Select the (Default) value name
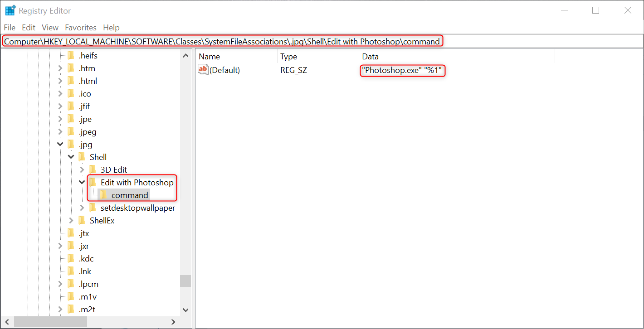The width and height of the screenshot is (644, 329). point(224,70)
